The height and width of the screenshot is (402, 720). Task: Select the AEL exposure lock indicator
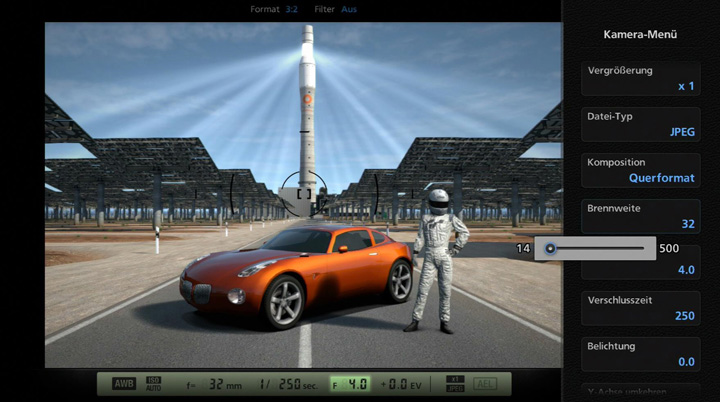[488, 384]
